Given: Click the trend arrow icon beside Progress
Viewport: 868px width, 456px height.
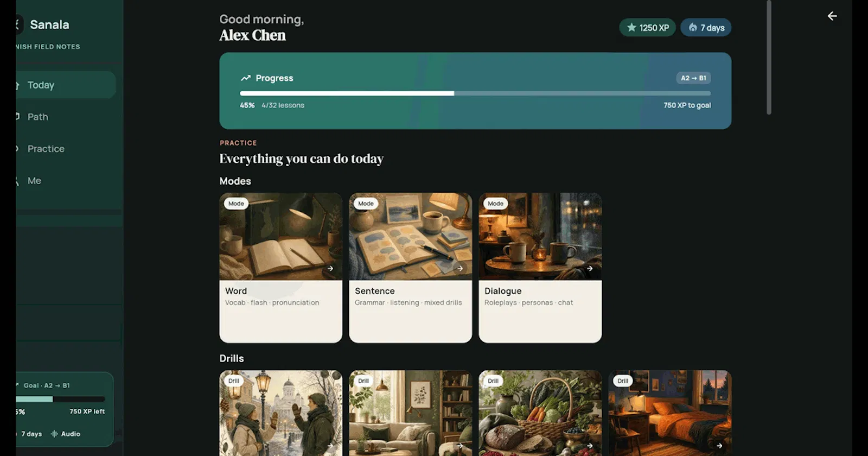Looking at the screenshot, I should point(246,78).
